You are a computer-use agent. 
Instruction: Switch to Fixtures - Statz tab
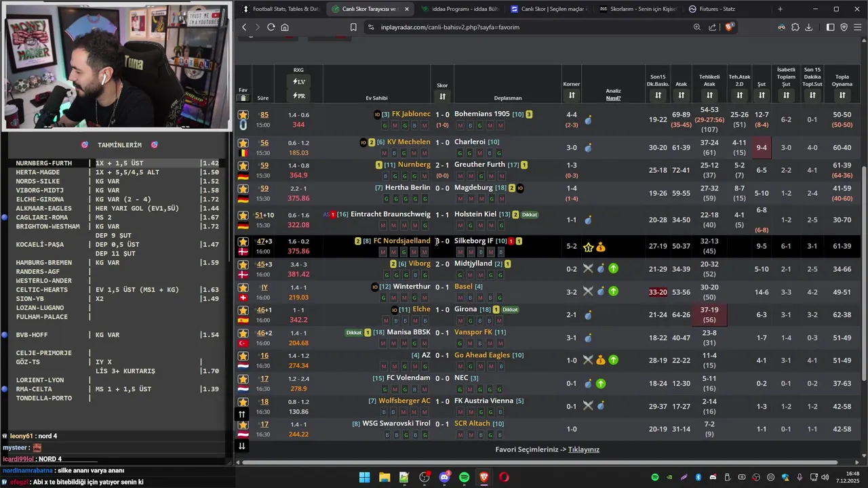click(726, 9)
